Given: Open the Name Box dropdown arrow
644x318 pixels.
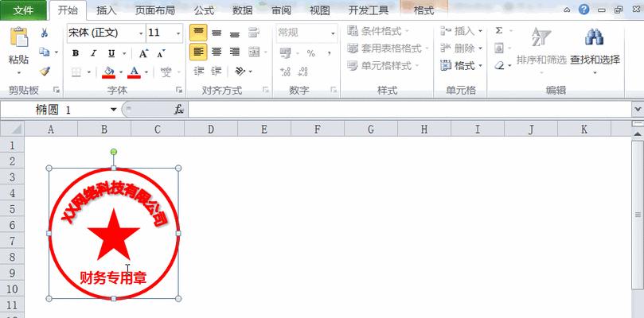Looking at the screenshot, I should 113,110.
